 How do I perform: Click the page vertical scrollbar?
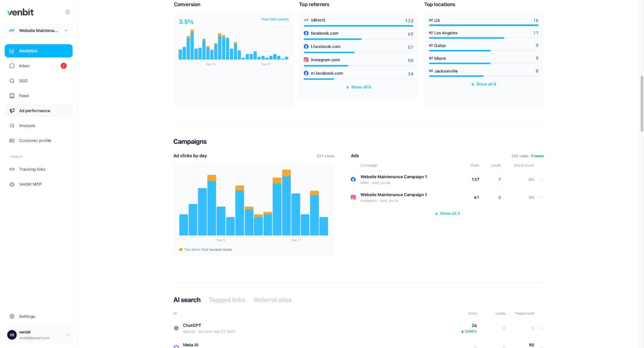tap(642, 104)
